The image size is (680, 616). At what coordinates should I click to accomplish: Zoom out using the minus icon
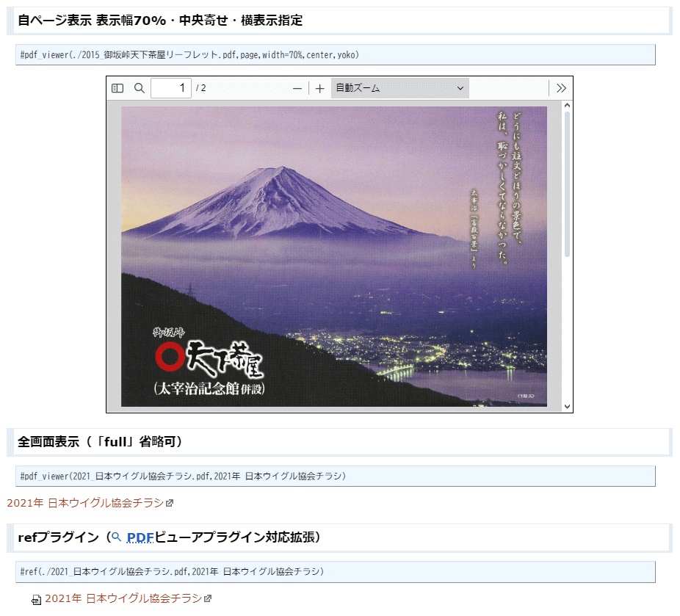pos(297,88)
